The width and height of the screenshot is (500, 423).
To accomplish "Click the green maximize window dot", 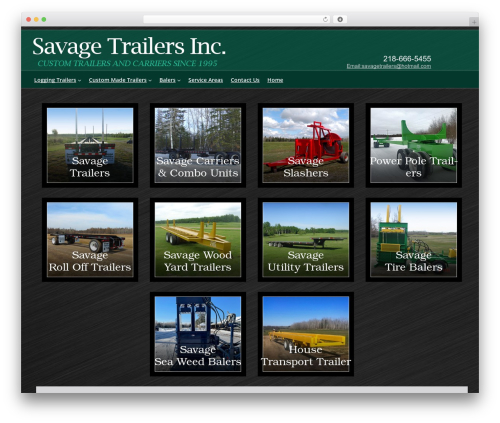I will [x=44, y=20].
